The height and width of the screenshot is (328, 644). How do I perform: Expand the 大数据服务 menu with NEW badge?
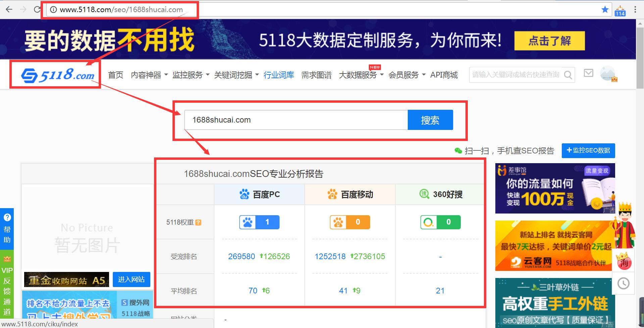tap(358, 75)
